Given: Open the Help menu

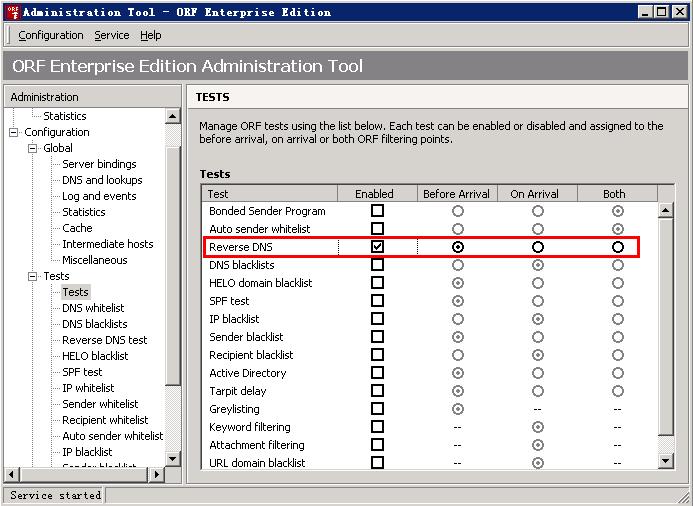Looking at the screenshot, I should click(150, 35).
